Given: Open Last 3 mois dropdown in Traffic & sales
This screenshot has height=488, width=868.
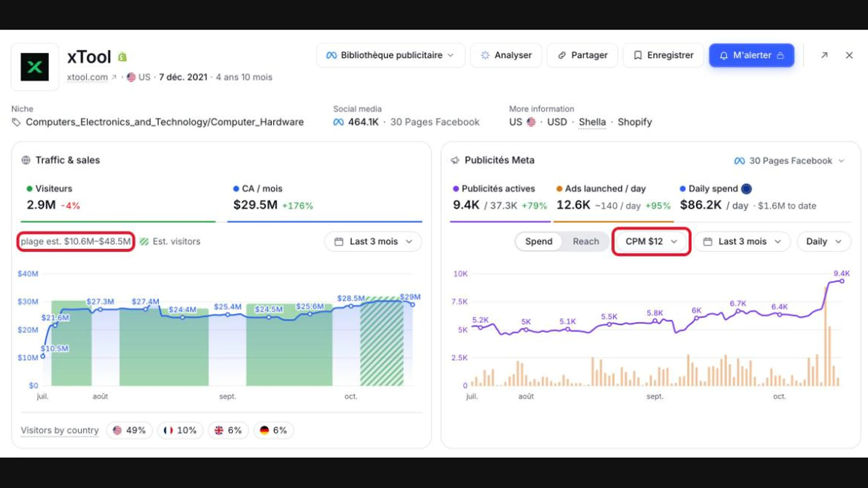Looking at the screenshot, I should (373, 242).
